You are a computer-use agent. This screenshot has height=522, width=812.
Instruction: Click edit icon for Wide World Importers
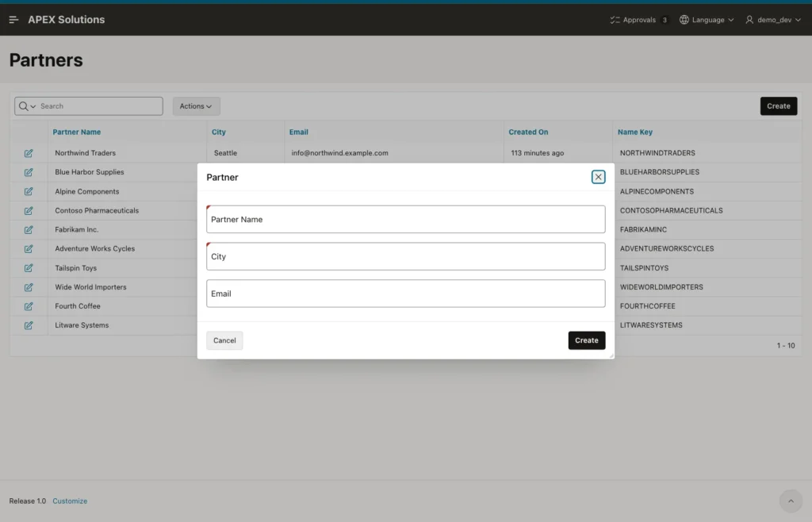coord(29,287)
